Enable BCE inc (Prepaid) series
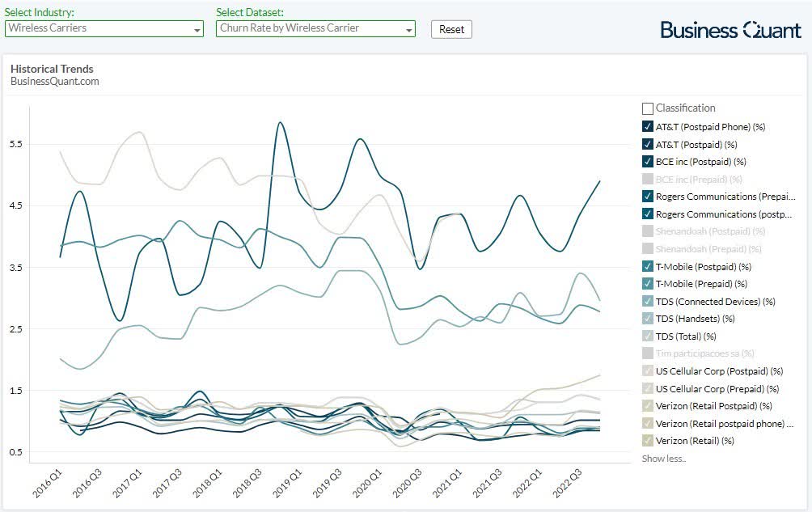The width and height of the screenshot is (812, 512). click(648, 180)
